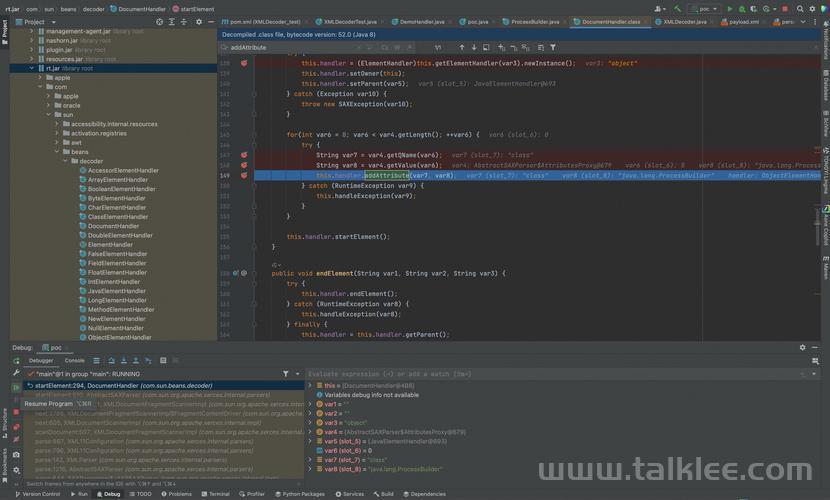Stop the debug session with red square

tap(16, 412)
